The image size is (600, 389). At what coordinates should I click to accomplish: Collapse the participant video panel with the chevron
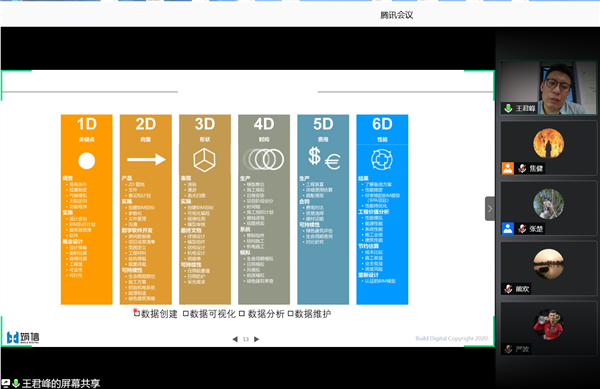tap(490, 208)
